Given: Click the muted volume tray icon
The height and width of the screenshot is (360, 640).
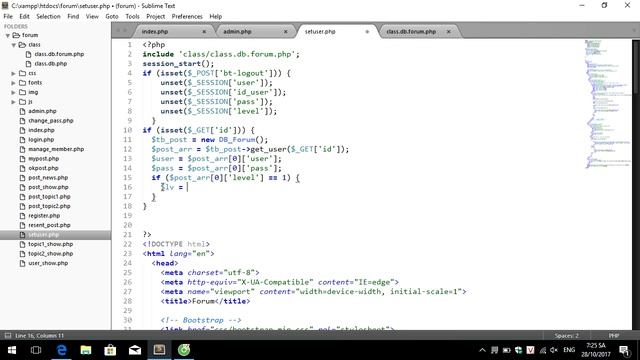Looking at the screenshot, I should pos(554,350).
